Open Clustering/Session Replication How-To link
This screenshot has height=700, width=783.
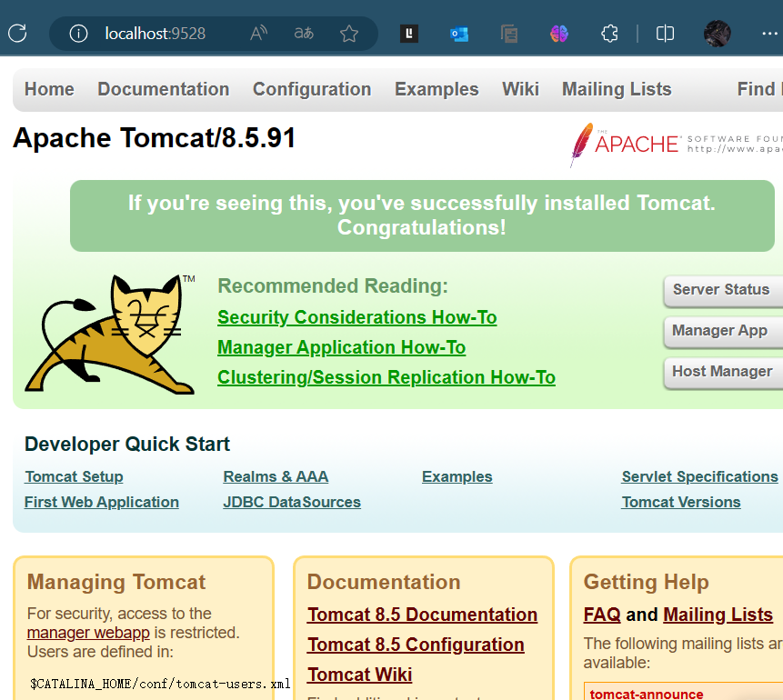coord(386,377)
